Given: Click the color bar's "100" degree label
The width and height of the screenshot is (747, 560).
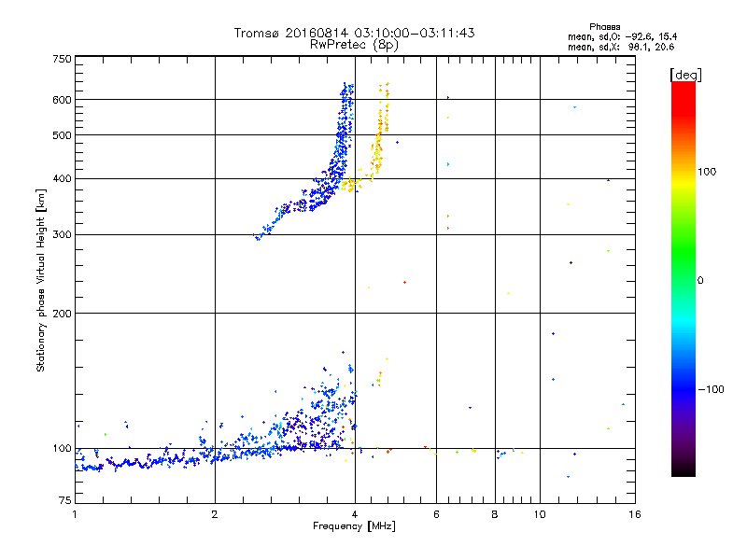Looking at the screenshot, I should click(x=707, y=172).
